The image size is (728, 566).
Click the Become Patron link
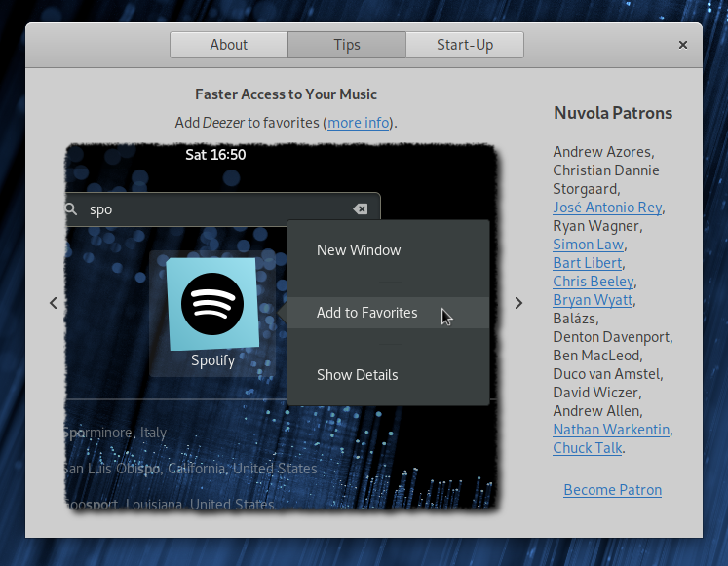[613, 490]
